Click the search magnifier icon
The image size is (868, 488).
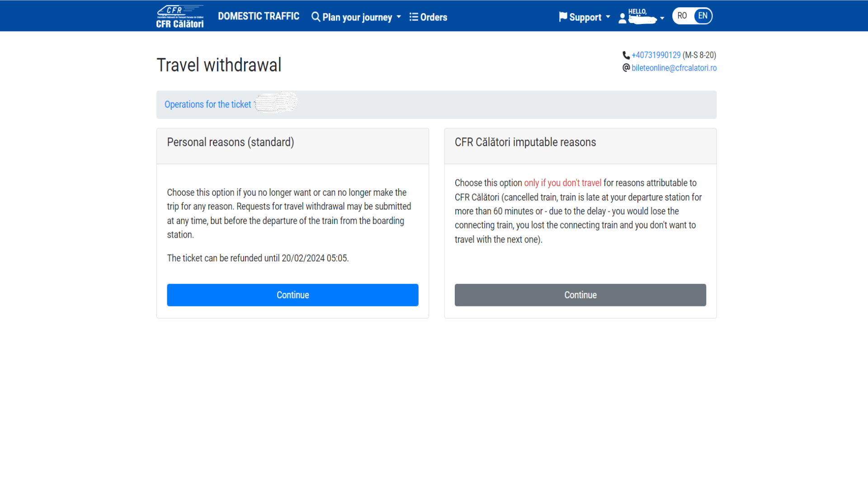pyautogui.click(x=316, y=17)
